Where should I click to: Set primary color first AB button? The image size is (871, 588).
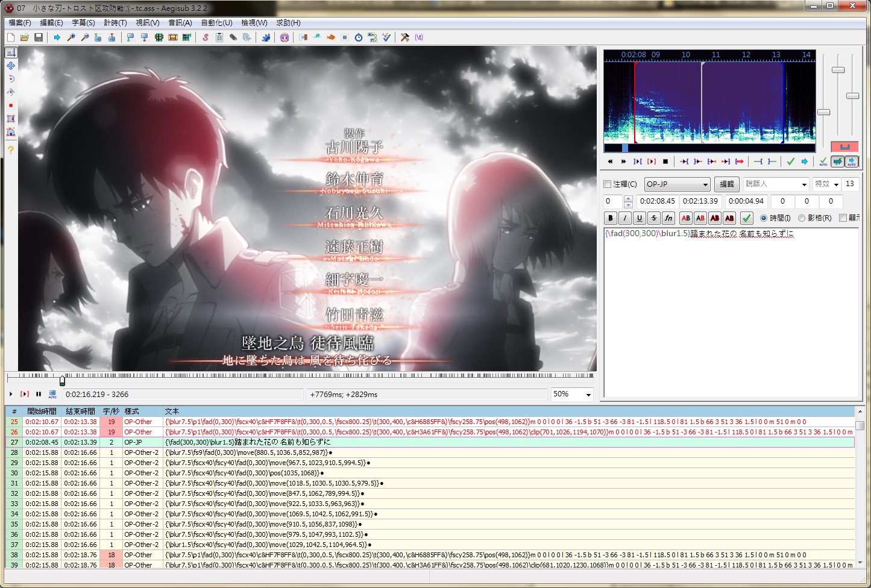tap(685, 218)
